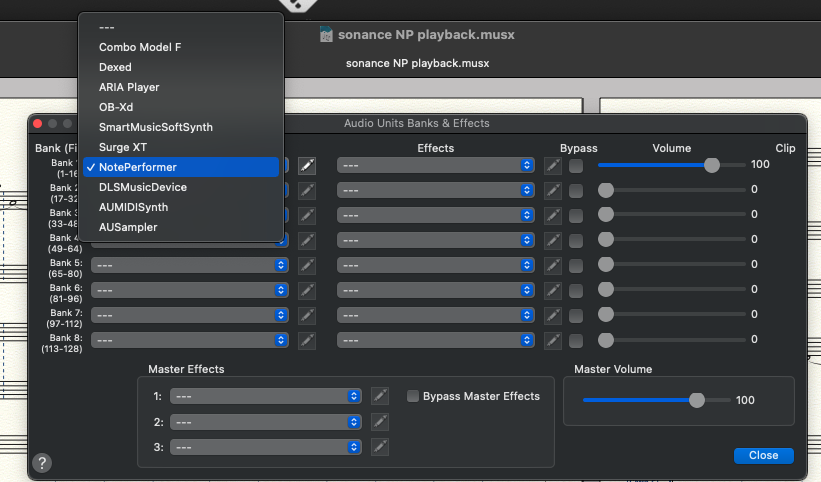Click the Bank 1 instrument edit pencil icon
Screen dimensions: 821x482
[x=308, y=165]
